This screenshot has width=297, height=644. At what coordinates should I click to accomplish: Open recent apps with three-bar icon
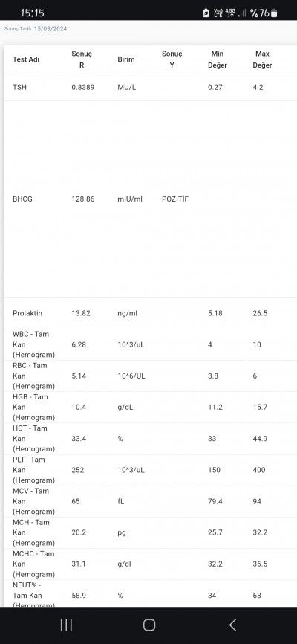point(66,625)
